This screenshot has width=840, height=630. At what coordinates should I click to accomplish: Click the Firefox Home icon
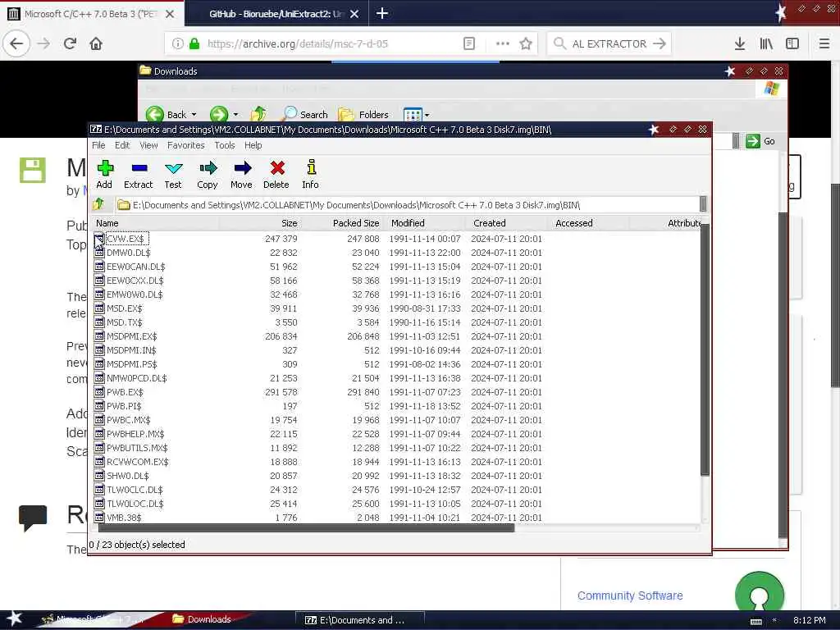[96, 43]
